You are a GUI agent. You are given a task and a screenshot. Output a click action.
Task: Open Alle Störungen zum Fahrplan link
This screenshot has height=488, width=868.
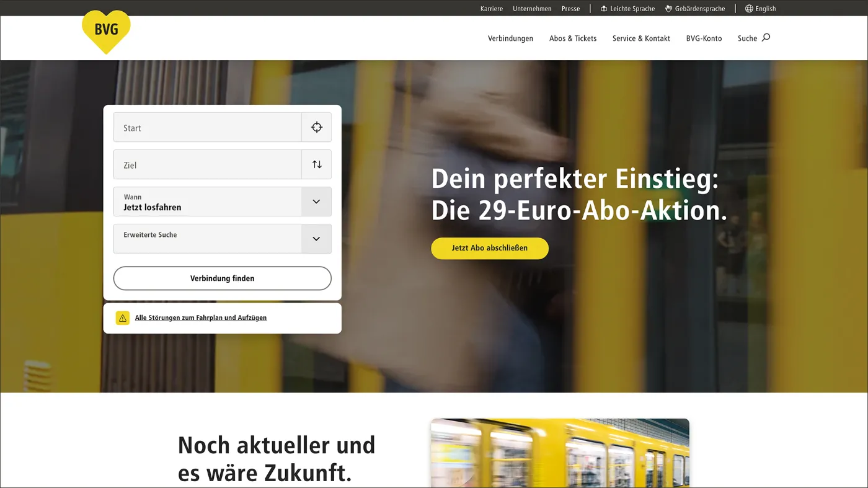(201, 317)
